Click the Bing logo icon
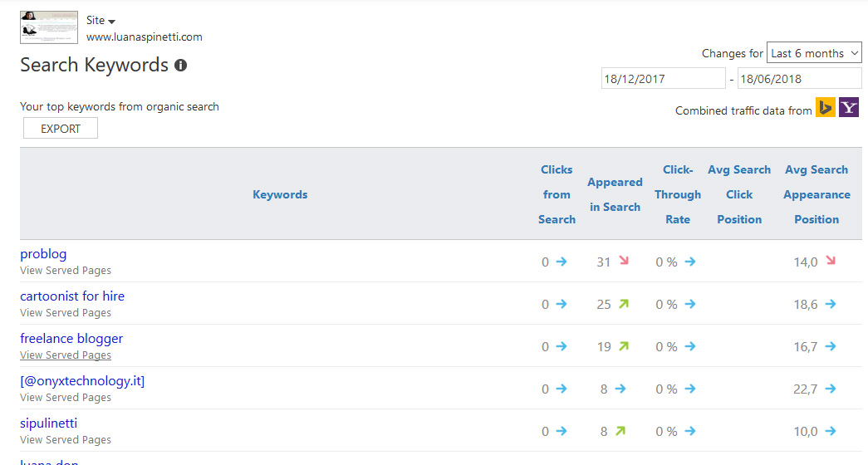This screenshot has height=465, width=868. pyautogui.click(x=825, y=108)
